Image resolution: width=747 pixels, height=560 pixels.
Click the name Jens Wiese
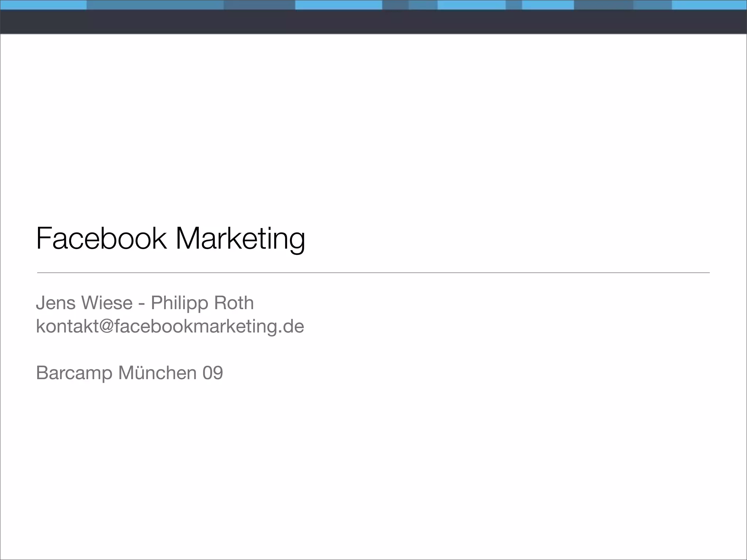[x=84, y=303]
